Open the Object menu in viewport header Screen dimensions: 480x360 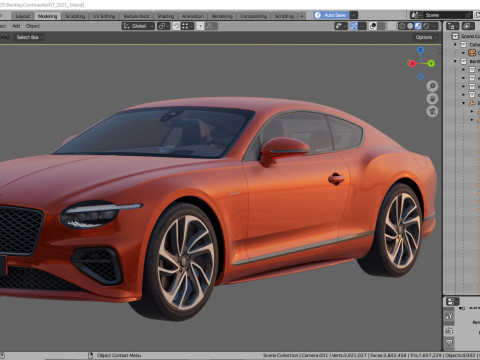point(33,26)
